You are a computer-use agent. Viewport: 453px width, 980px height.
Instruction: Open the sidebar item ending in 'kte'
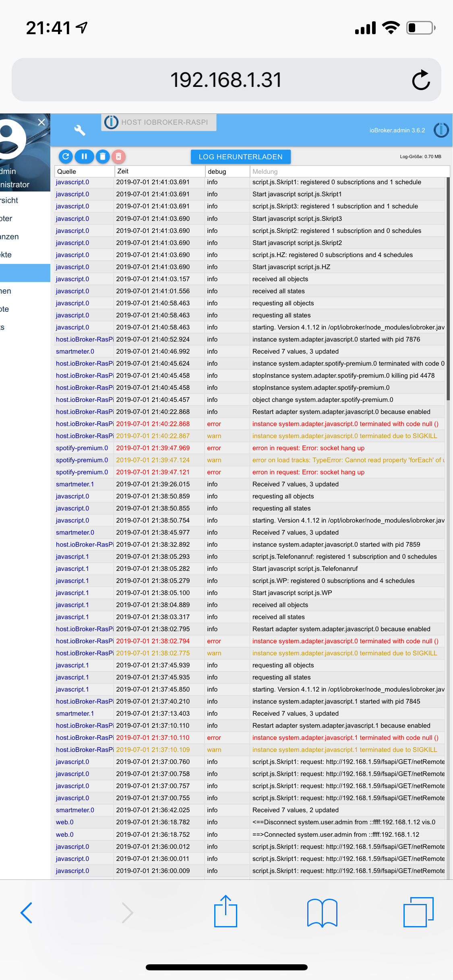pyautogui.click(x=25, y=255)
